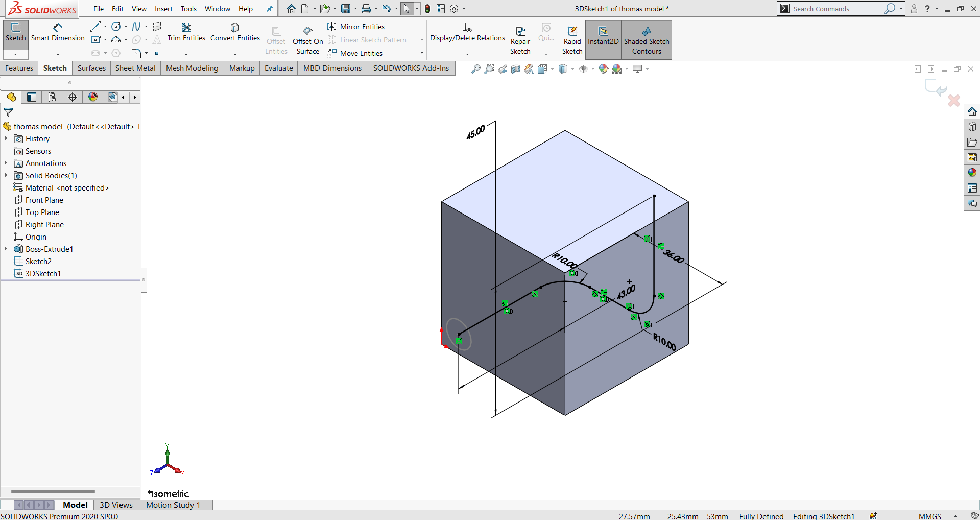This screenshot has width=980, height=520.
Task: Open Appearances pane in task pane
Action: (x=972, y=173)
